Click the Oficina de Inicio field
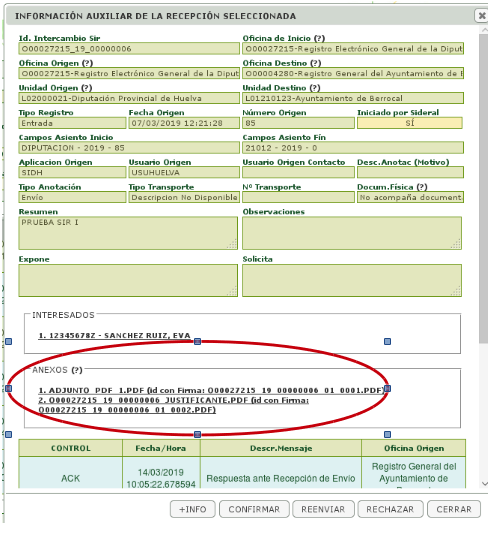The height and width of the screenshot is (533, 495). [x=353, y=49]
